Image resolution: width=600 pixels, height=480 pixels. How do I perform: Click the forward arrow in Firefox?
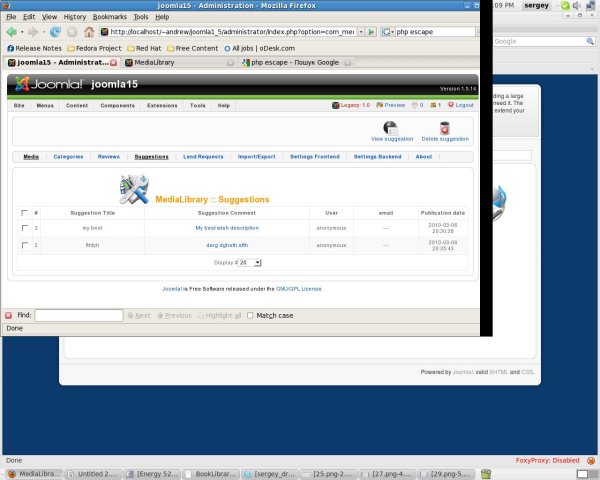pyautogui.click(x=33, y=32)
